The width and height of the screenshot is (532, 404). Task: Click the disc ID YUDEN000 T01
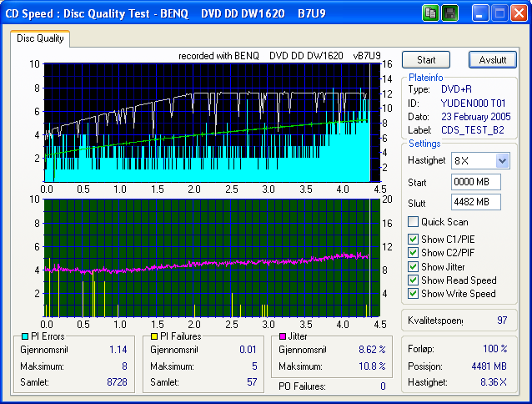pyautogui.click(x=473, y=103)
